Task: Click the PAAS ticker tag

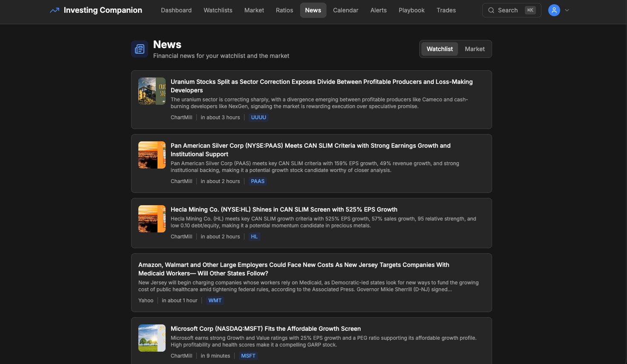Action: tap(258, 181)
